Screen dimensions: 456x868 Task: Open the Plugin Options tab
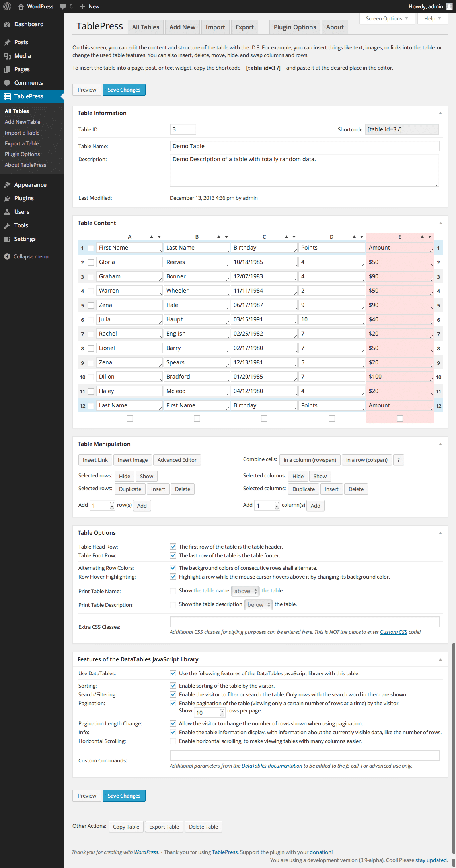(294, 27)
